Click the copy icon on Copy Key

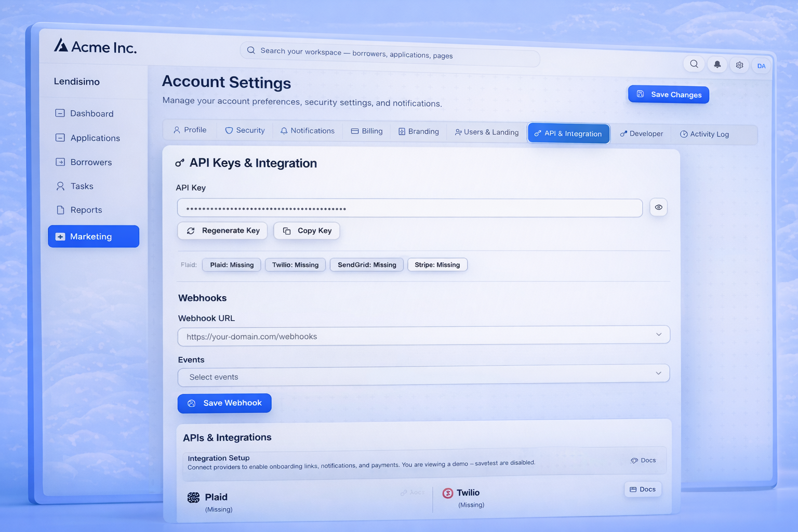click(287, 231)
